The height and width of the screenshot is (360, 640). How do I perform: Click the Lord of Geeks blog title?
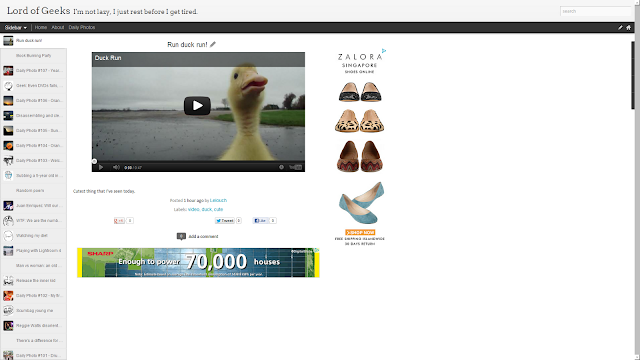pos(38,11)
